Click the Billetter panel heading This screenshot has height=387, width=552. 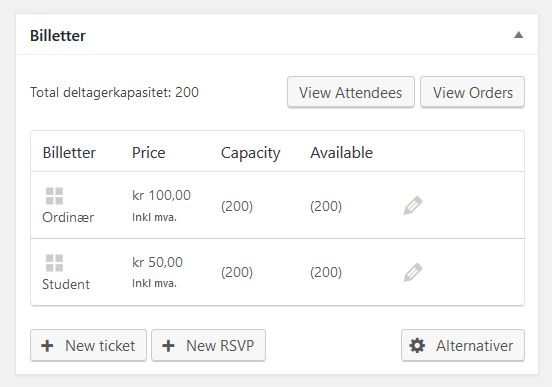[58, 36]
